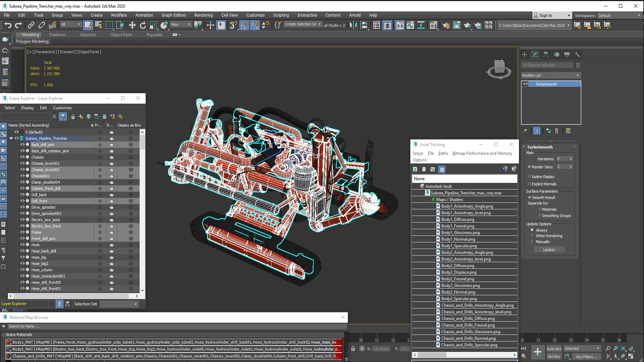Open the Create tab in command panel
Screen dimensions: 644x362
tap(525, 54)
